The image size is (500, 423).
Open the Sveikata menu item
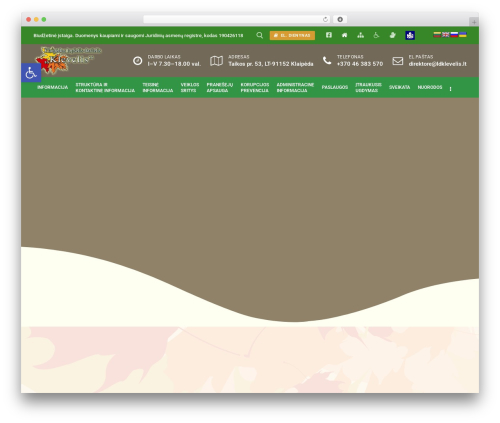point(399,87)
